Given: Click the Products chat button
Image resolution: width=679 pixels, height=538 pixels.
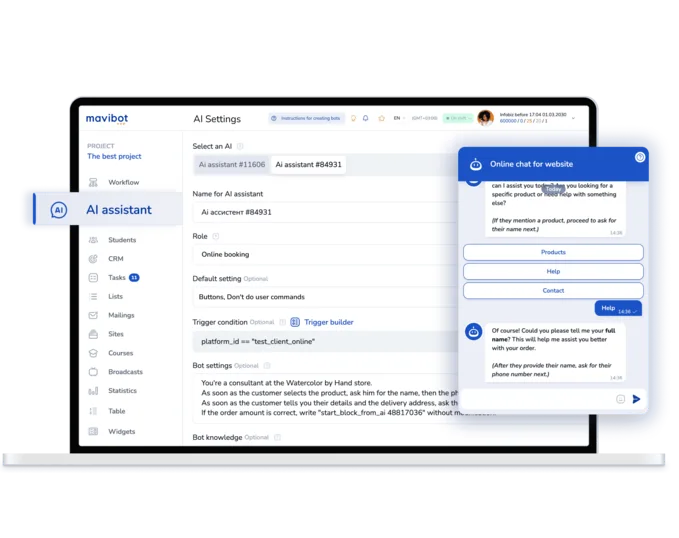Looking at the screenshot, I should pyautogui.click(x=553, y=253).
